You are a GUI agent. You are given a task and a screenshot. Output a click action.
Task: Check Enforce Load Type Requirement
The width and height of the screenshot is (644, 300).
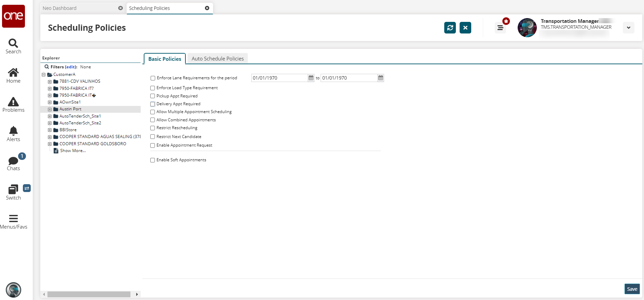click(153, 88)
